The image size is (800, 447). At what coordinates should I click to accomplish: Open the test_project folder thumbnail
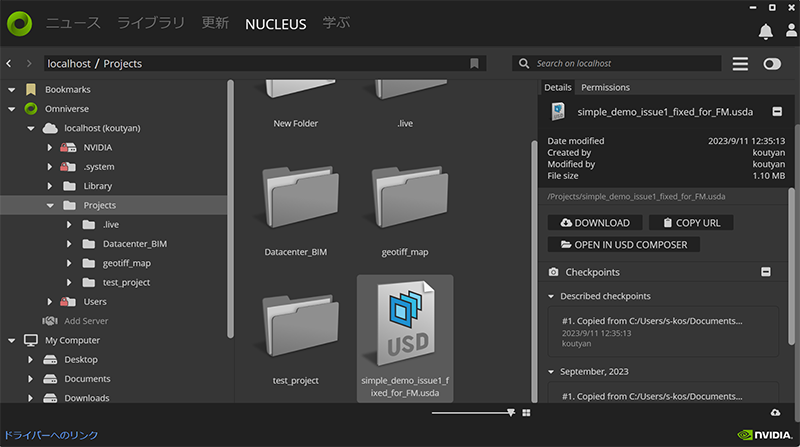[x=301, y=326]
